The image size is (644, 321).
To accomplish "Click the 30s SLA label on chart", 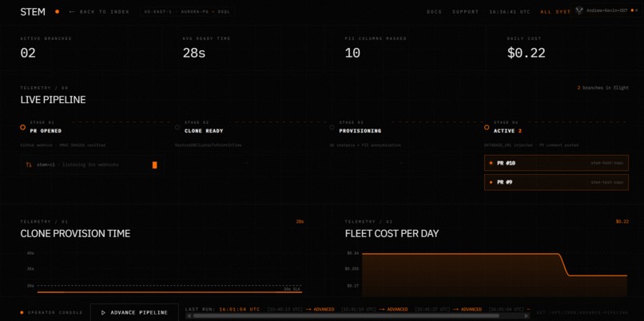I will click(x=292, y=289).
